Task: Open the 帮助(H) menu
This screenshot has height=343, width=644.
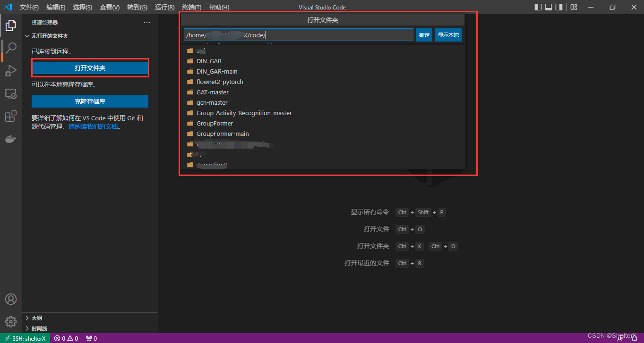Action: coord(219,8)
